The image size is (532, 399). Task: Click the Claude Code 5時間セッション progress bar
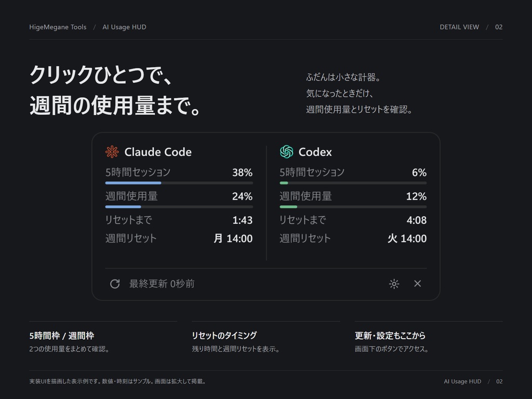point(179,183)
